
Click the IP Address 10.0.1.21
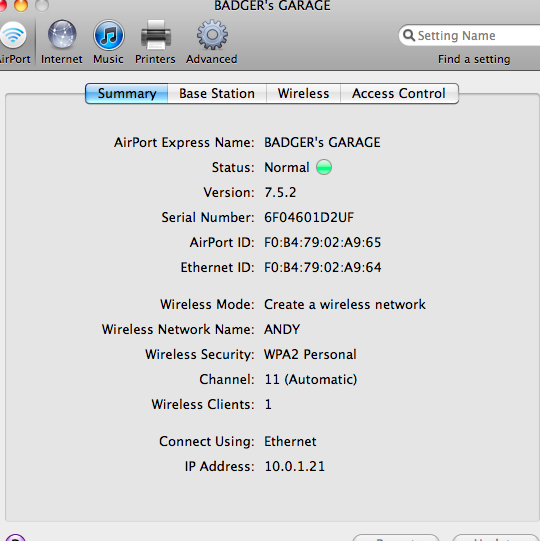[295, 466]
